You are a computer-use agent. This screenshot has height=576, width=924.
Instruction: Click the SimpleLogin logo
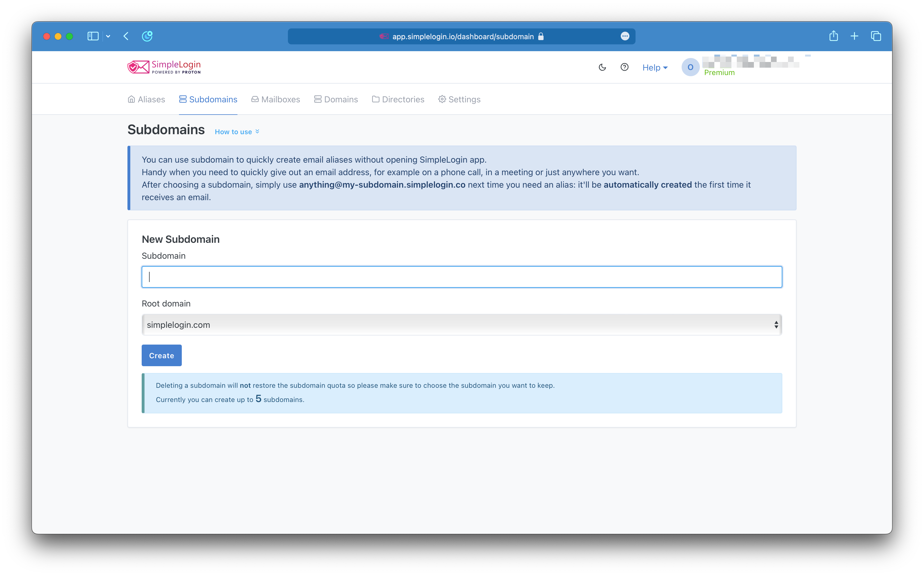pos(164,67)
